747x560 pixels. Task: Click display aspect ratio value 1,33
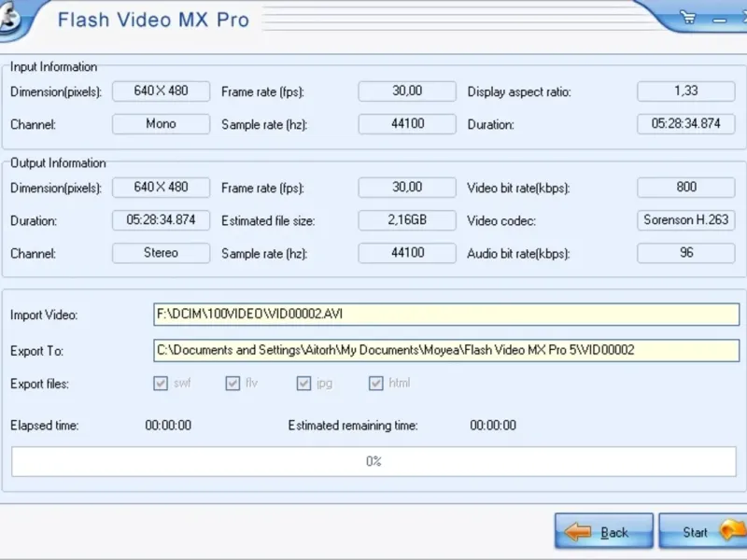point(686,91)
